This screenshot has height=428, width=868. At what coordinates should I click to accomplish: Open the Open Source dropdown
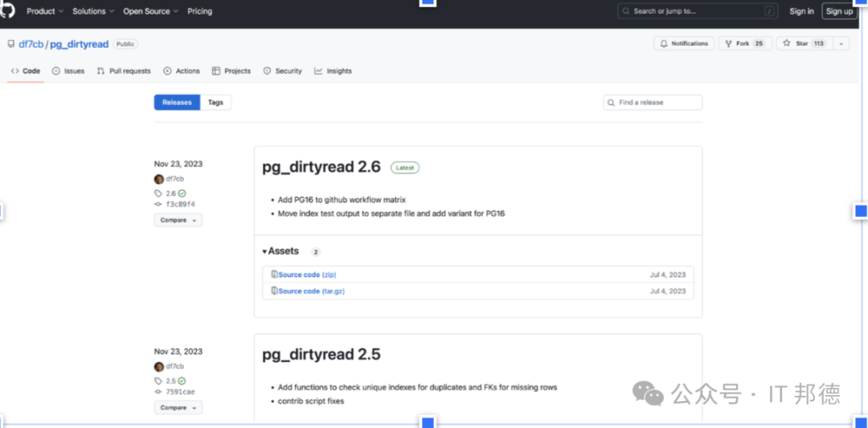pos(150,11)
